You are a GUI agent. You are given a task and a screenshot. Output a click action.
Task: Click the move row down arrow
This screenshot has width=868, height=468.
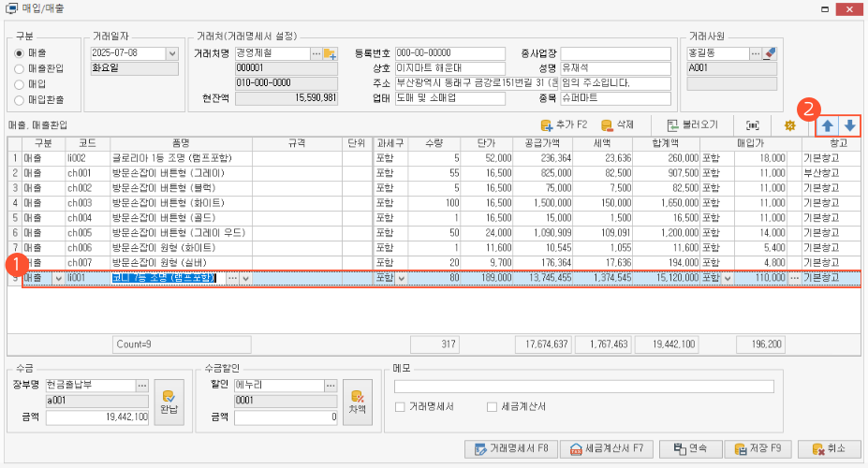[849, 125]
